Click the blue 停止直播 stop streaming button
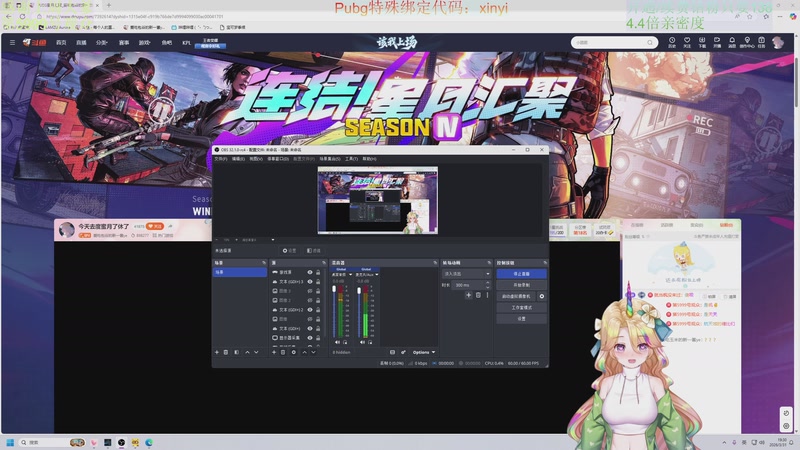The image size is (800, 450). [x=521, y=274]
